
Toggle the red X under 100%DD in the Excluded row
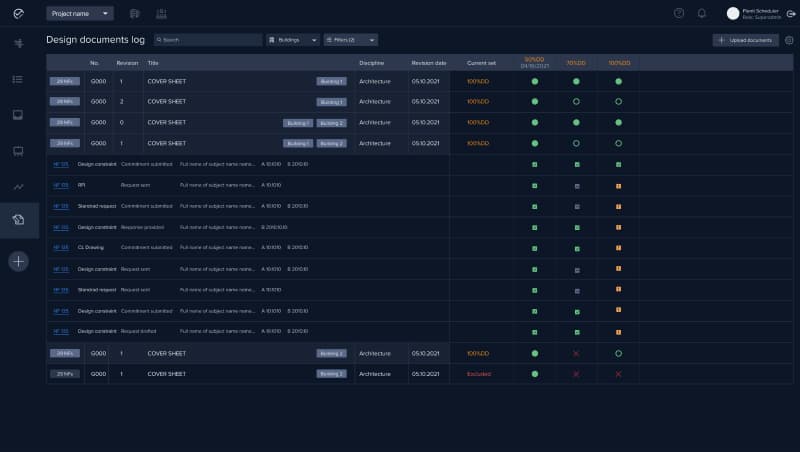click(x=618, y=374)
